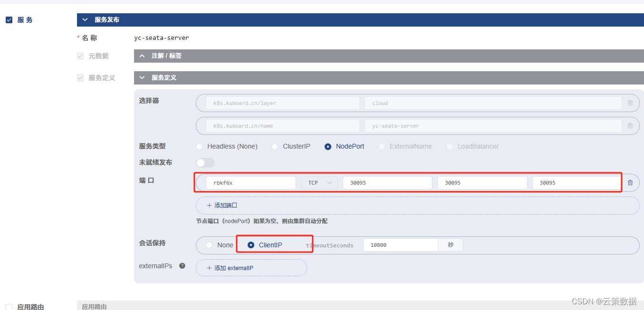
Task: Select the ClientIP session affinity option
Action: click(251, 244)
